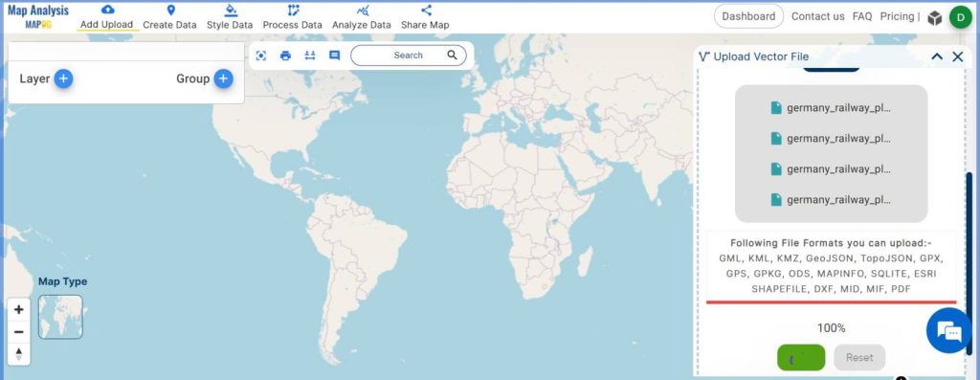Screen dimensions: 980x380
Task: Add a new layer with plus button
Action: coord(63,78)
